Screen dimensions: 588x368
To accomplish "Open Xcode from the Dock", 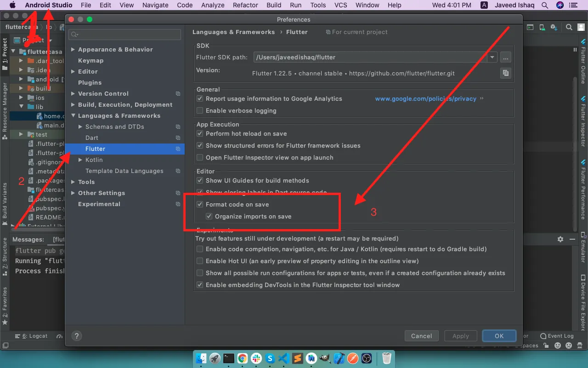I will point(339,358).
